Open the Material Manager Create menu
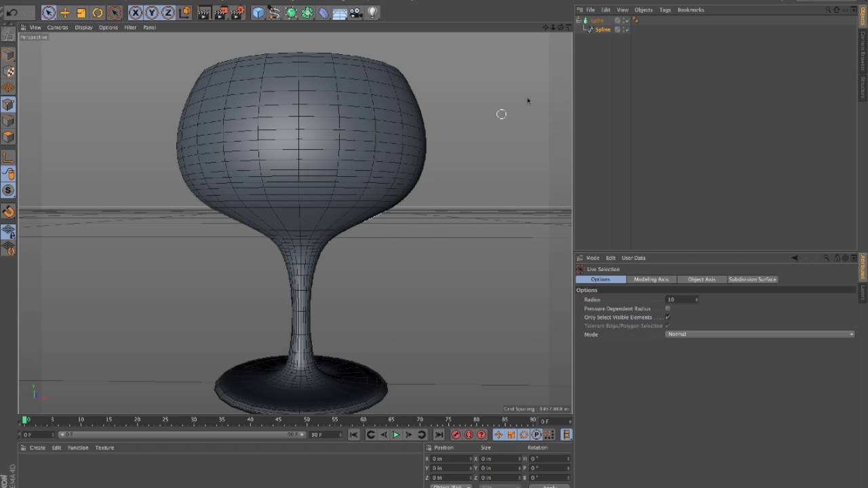Viewport: 868px width, 488px height. tap(37, 448)
